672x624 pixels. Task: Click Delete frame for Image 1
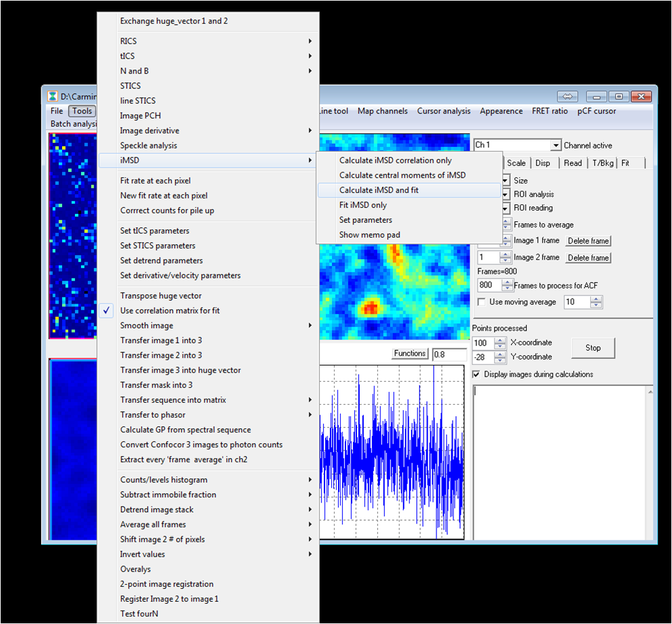(588, 241)
